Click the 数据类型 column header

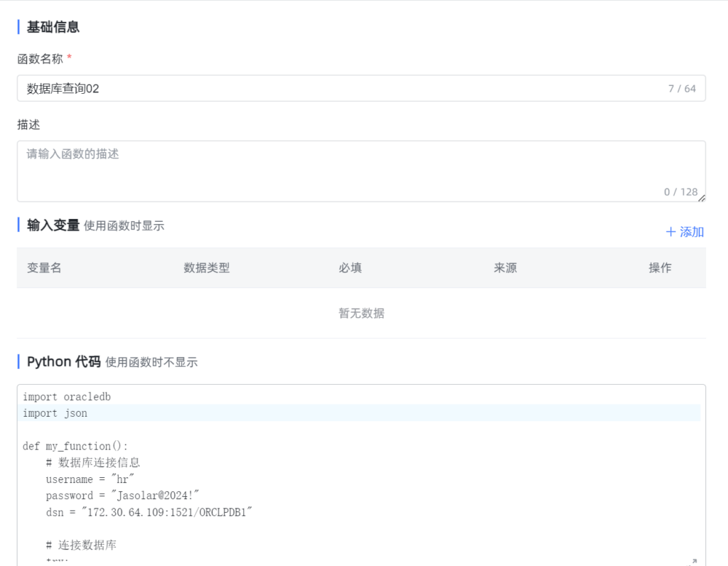[206, 268]
